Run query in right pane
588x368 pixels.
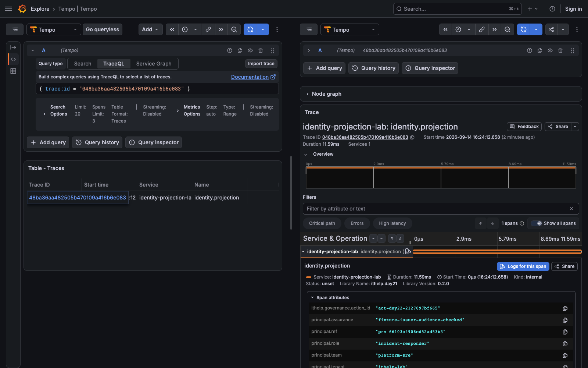(x=524, y=29)
